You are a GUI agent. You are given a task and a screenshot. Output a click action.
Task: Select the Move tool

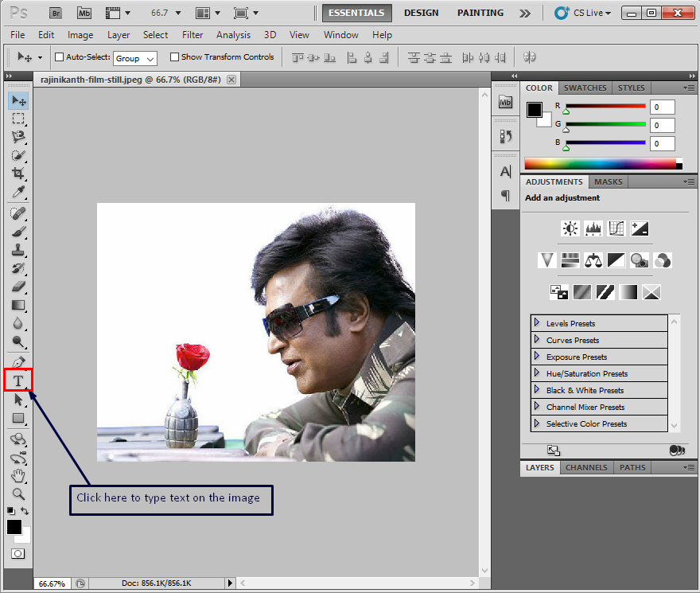[x=17, y=100]
